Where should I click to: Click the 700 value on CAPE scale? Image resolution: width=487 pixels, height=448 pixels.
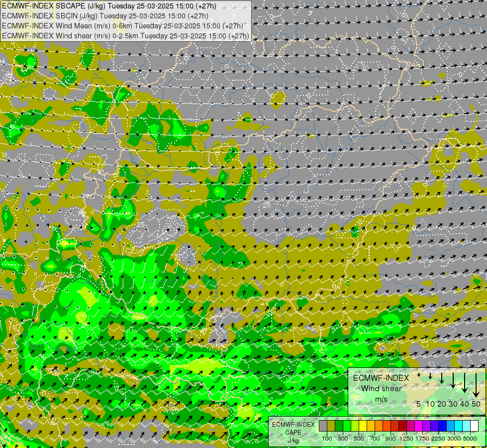[x=375, y=439]
